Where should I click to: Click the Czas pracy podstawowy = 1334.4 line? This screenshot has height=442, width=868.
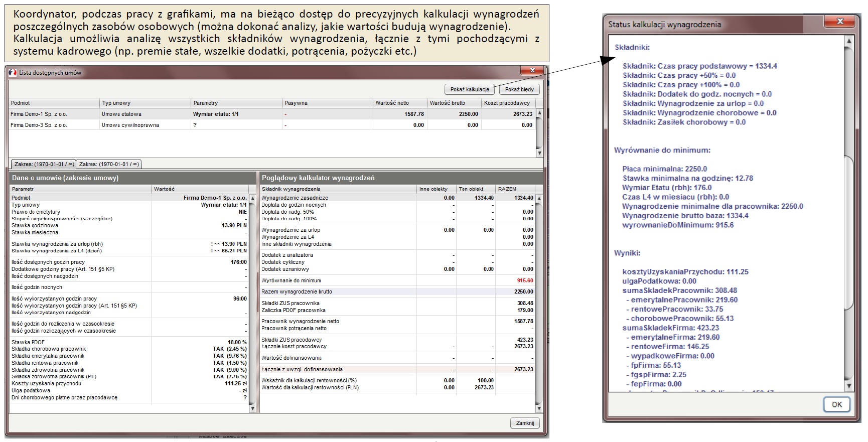700,66
